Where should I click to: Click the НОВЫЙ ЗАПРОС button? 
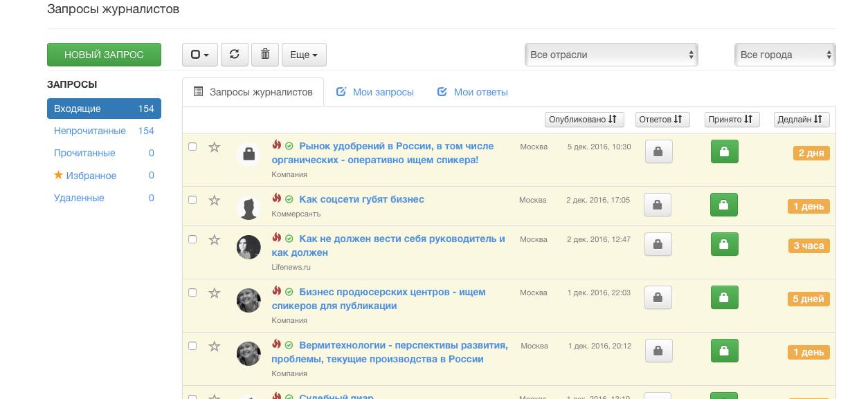click(104, 54)
